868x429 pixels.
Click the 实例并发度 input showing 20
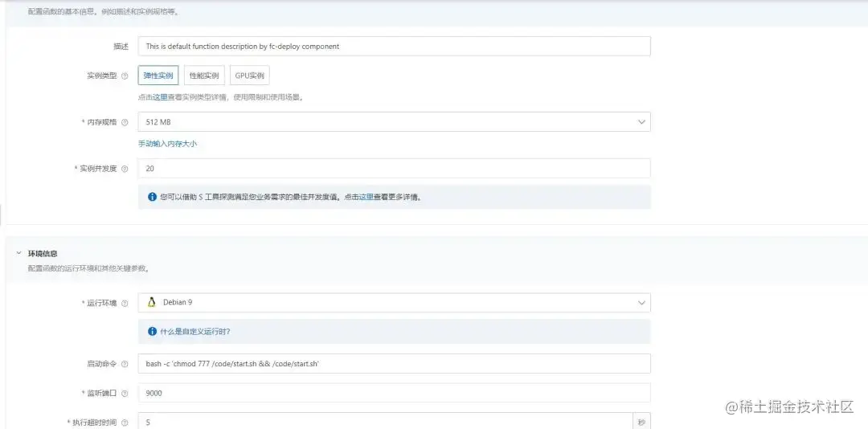pyautogui.click(x=394, y=168)
